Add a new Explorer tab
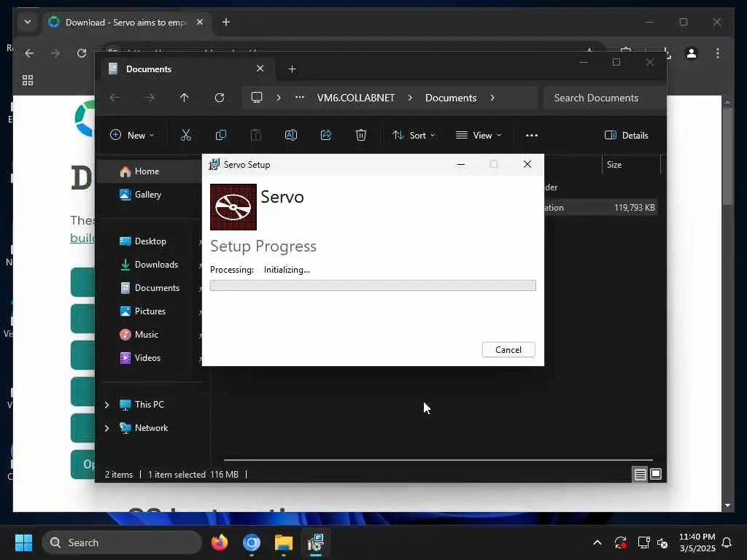Viewport: 747px width, 560px height. coord(293,69)
